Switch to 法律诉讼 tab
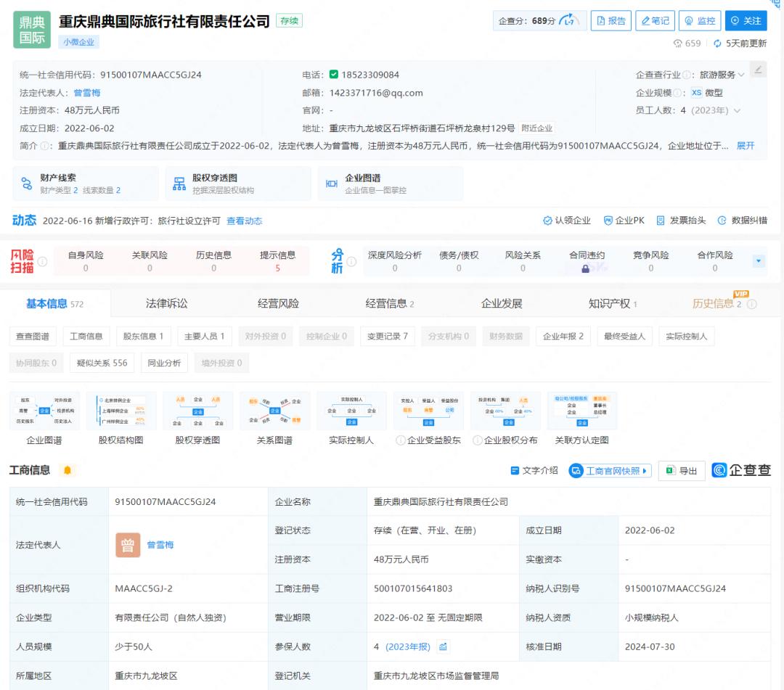 (166, 303)
